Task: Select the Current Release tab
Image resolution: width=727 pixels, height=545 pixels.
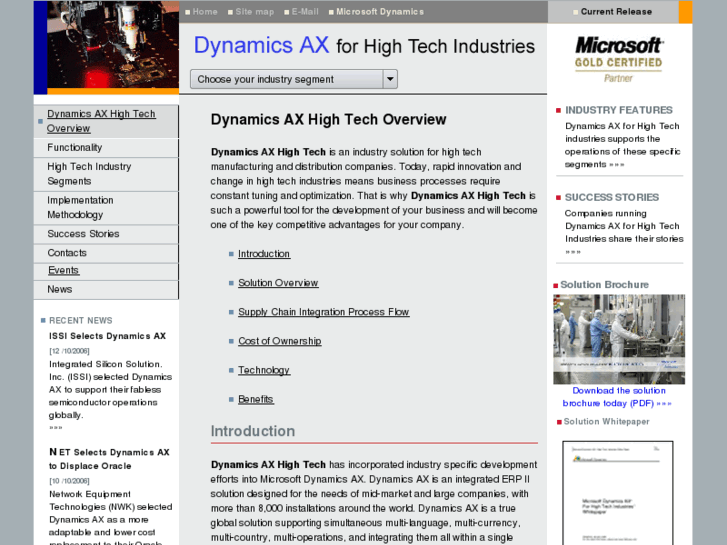Action: click(x=615, y=12)
